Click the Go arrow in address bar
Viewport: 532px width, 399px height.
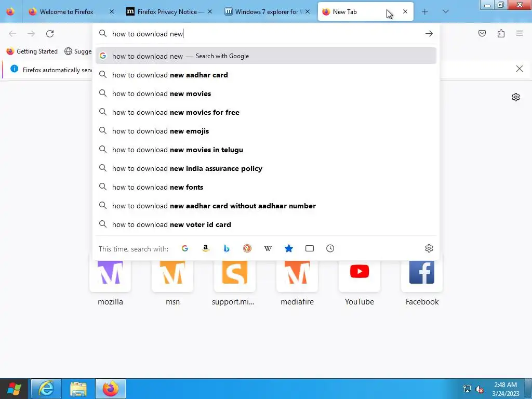click(x=429, y=34)
